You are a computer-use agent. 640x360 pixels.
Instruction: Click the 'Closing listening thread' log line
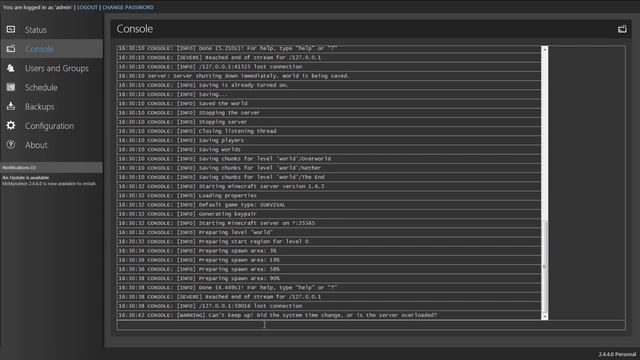point(329,131)
